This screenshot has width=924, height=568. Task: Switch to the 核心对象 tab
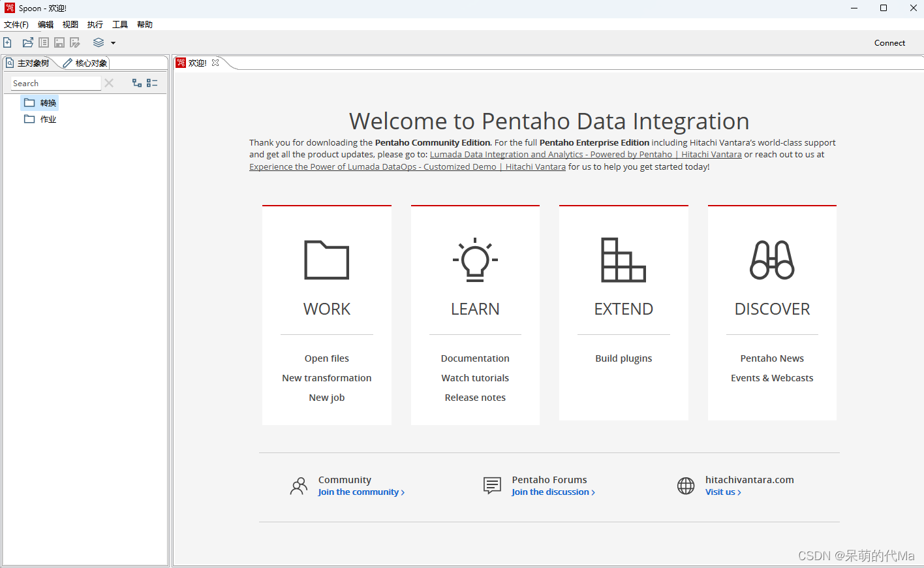pyautogui.click(x=85, y=63)
